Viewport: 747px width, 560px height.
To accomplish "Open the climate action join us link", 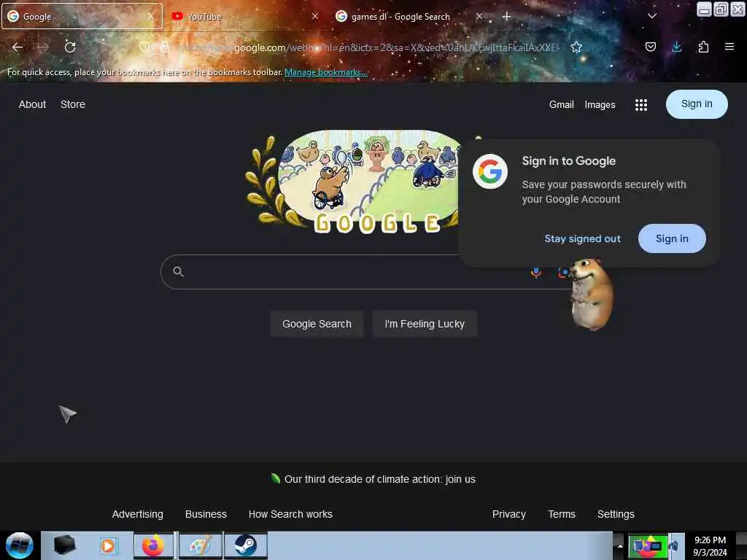I will pos(379,479).
